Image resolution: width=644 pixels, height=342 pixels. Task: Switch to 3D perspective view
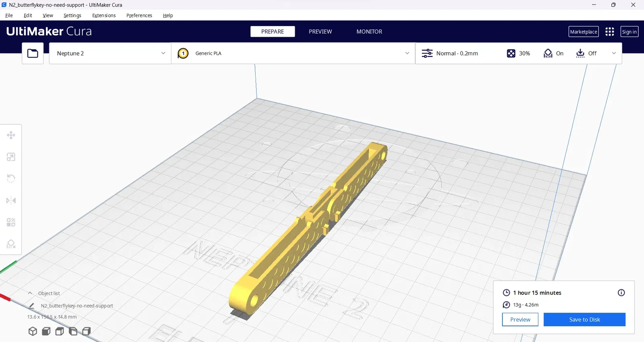33,331
